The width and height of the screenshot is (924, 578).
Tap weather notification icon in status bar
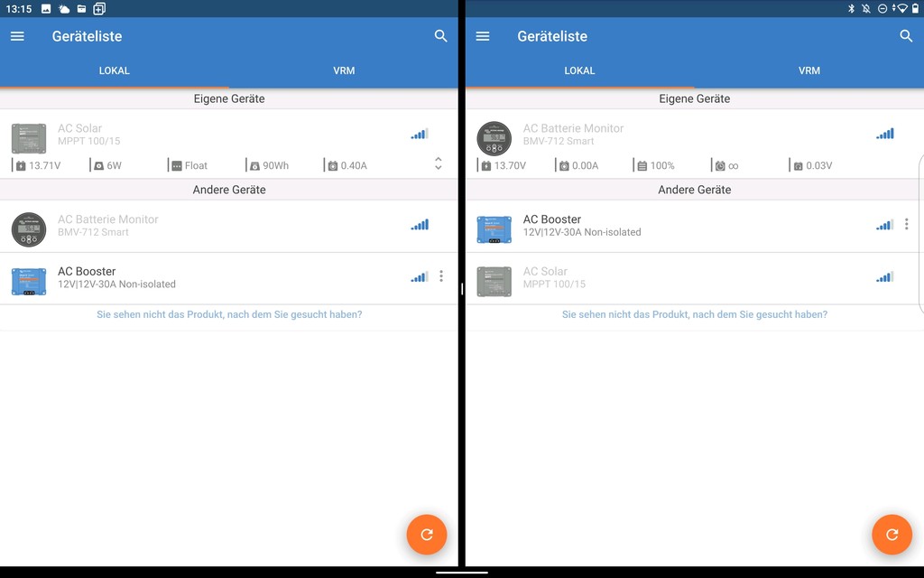(x=64, y=9)
